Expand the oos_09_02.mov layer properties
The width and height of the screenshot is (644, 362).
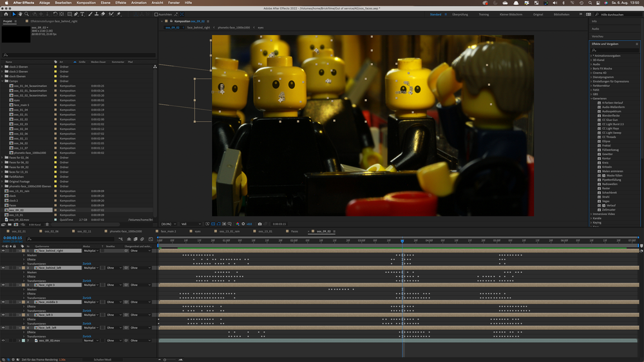19,341
